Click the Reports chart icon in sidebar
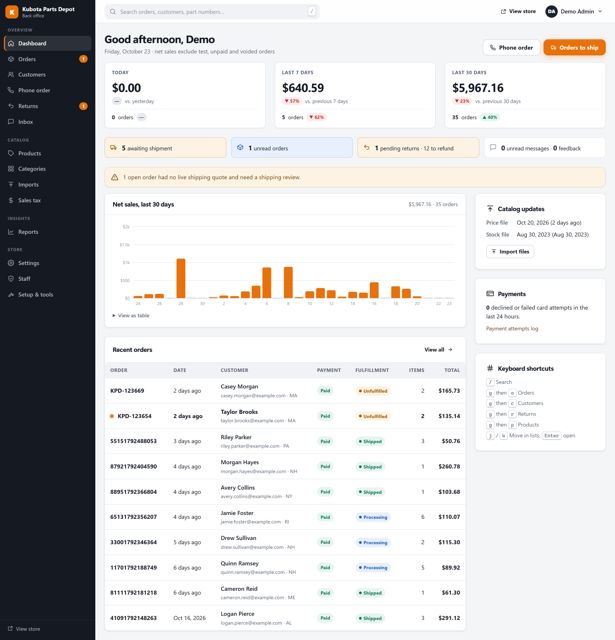 point(11,232)
